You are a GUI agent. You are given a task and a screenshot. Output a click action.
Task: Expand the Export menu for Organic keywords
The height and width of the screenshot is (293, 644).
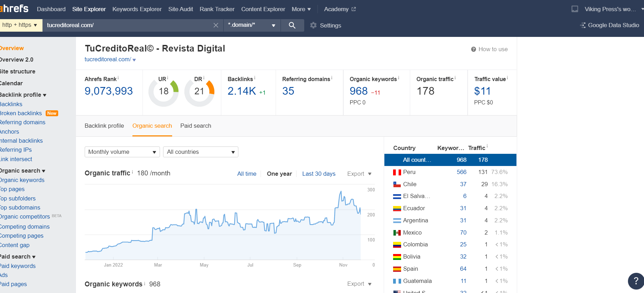359,284
